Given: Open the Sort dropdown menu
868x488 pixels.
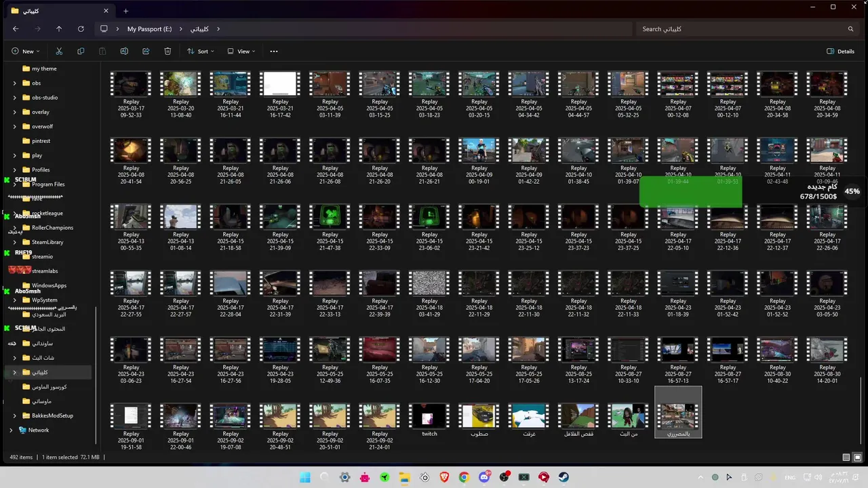Looking at the screenshot, I should pos(201,51).
